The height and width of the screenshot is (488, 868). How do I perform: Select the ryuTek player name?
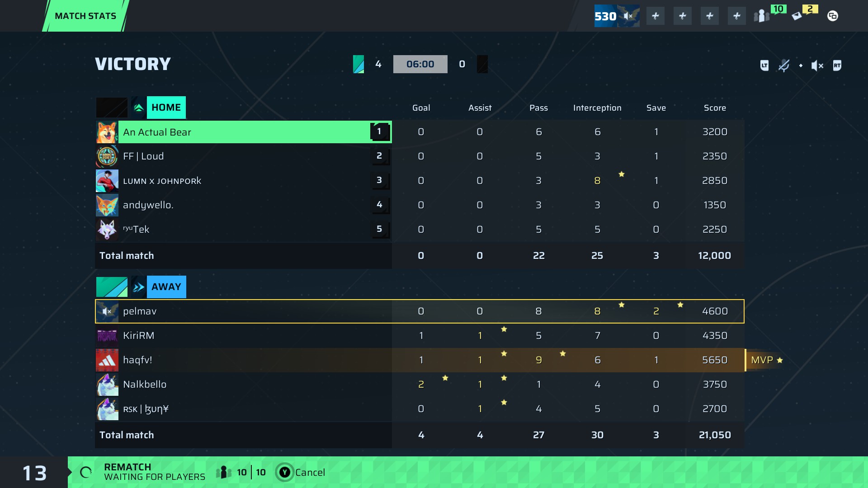136,229
